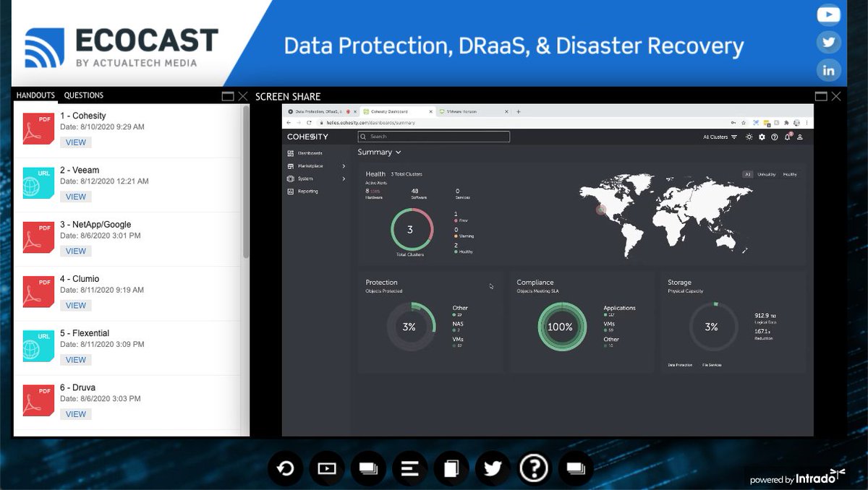Click browser reload icon in screen share
868x490 pixels.
[310, 123]
